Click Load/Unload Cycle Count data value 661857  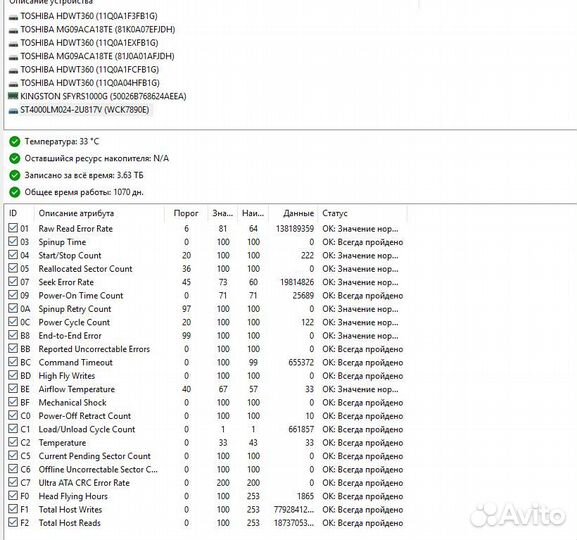click(301, 430)
